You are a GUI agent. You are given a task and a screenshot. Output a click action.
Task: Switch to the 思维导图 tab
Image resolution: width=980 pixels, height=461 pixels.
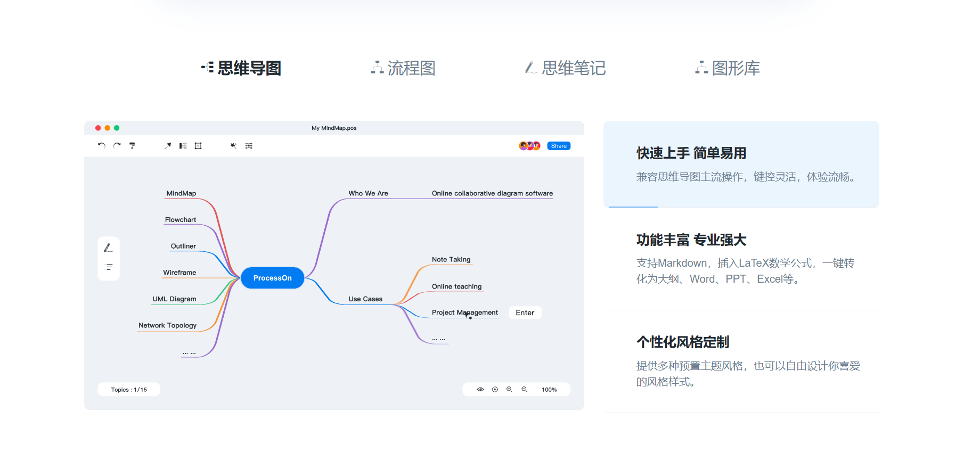click(x=241, y=68)
